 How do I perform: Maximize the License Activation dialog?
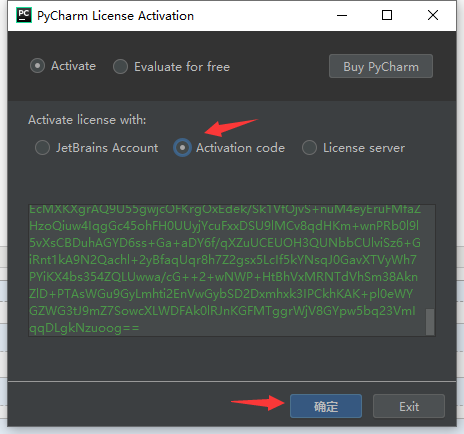(387, 15)
